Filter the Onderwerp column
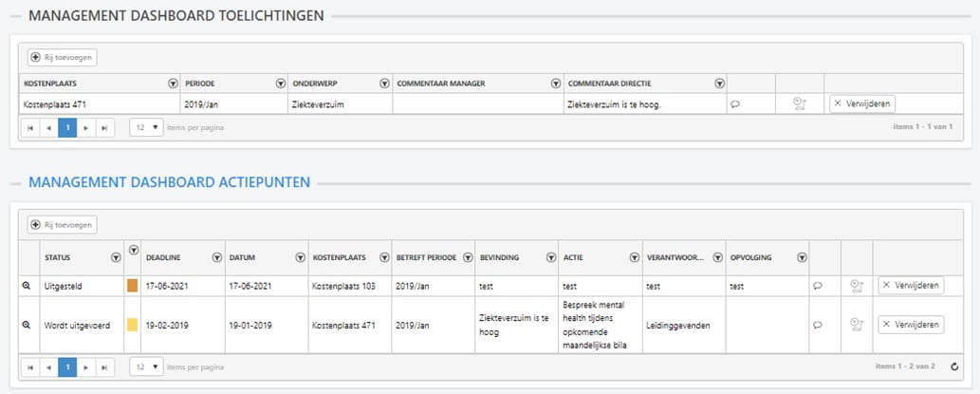Image resolution: width=980 pixels, height=394 pixels. click(384, 84)
